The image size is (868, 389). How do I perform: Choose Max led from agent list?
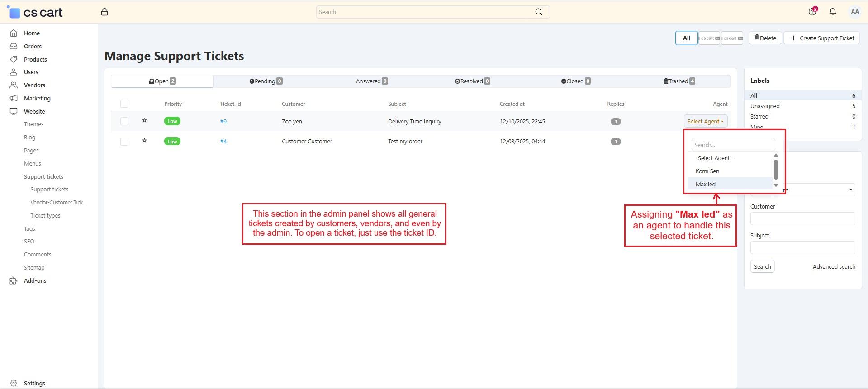[x=706, y=184]
